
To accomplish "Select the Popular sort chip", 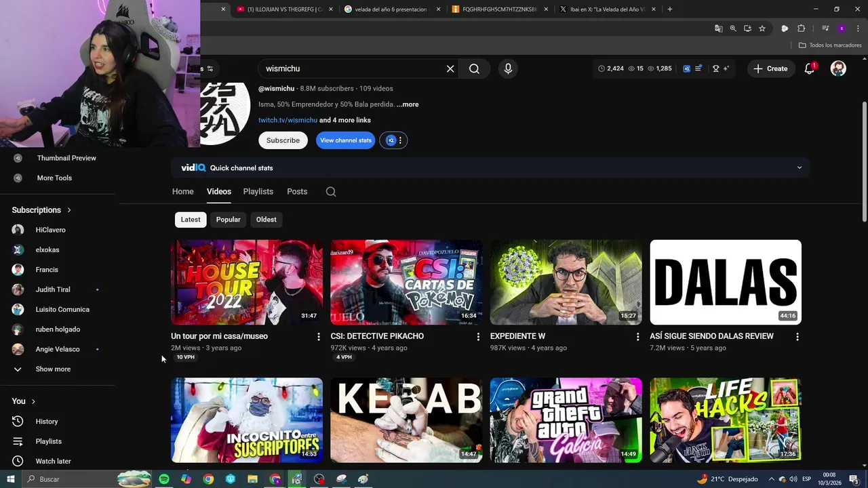I will pos(228,220).
